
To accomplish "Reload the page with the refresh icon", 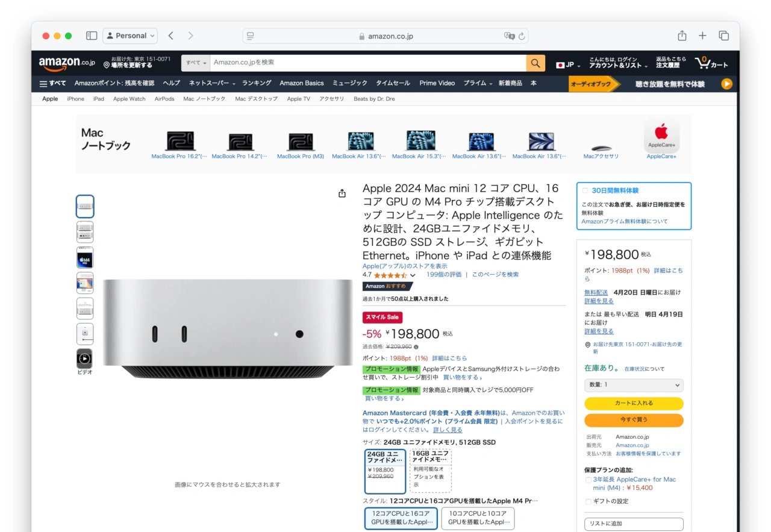I will pyautogui.click(x=522, y=36).
